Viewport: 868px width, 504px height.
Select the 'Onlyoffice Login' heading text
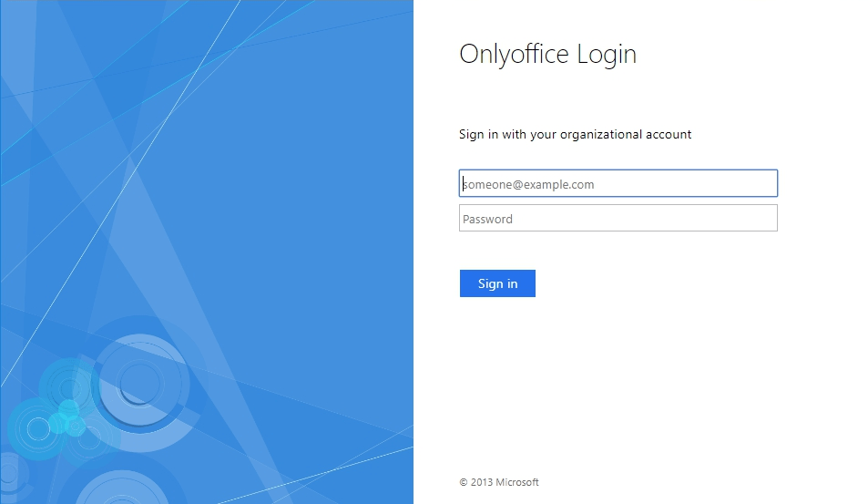click(x=547, y=55)
